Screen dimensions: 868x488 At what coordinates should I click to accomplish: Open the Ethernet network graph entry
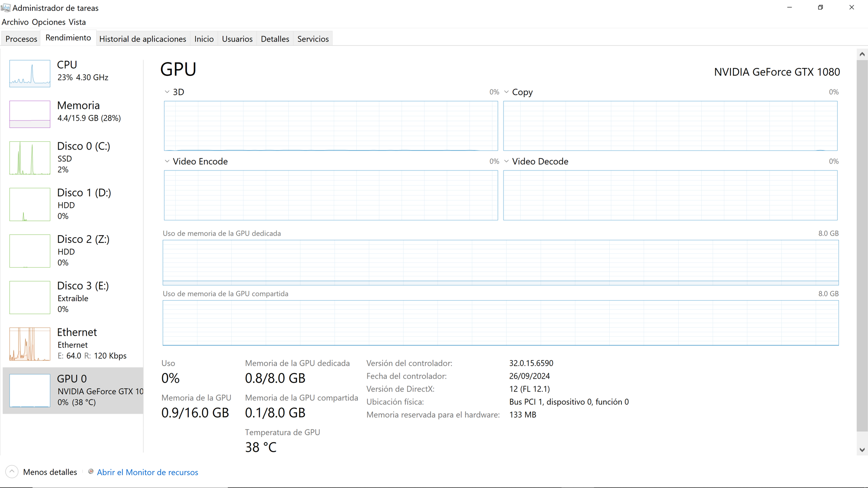(x=73, y=344)
